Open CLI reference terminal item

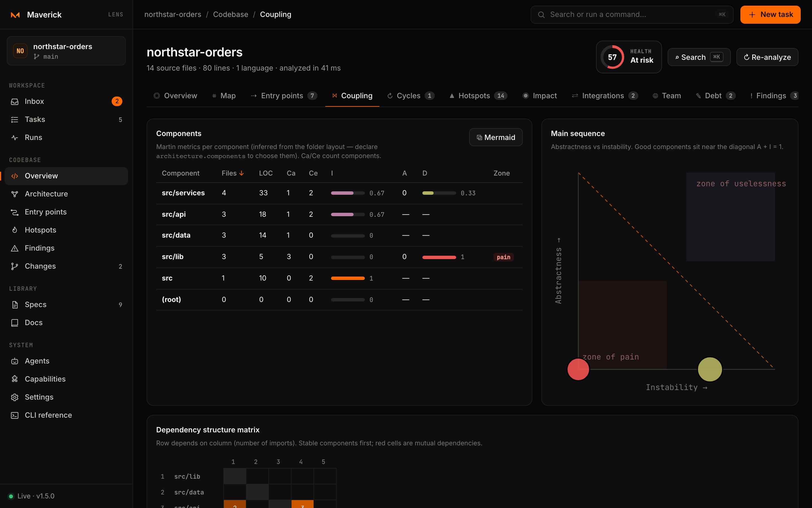click(x=66, y=415)
